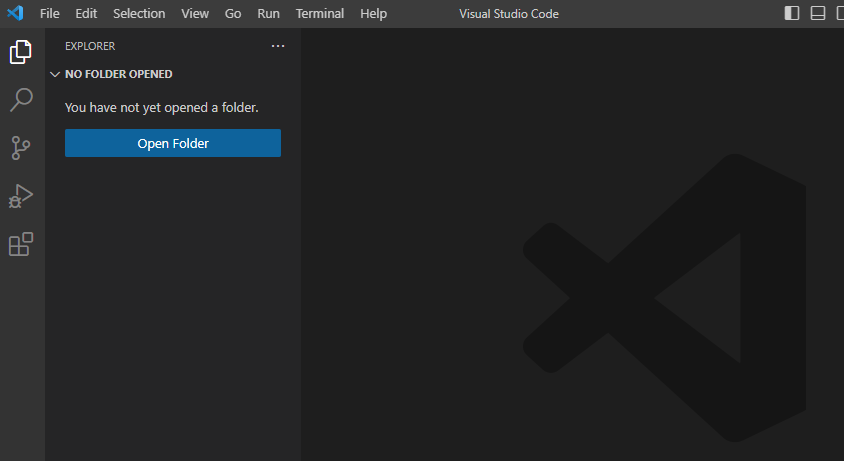Open the Extensions view icon

coord(21,245)
